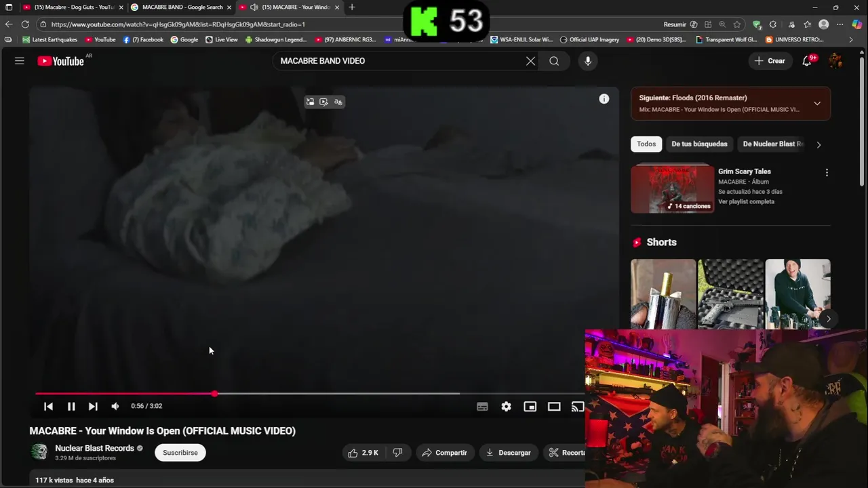This screenshot has width=868, height=488.
Task: Skip to the previous video
Action: [48, 406]
